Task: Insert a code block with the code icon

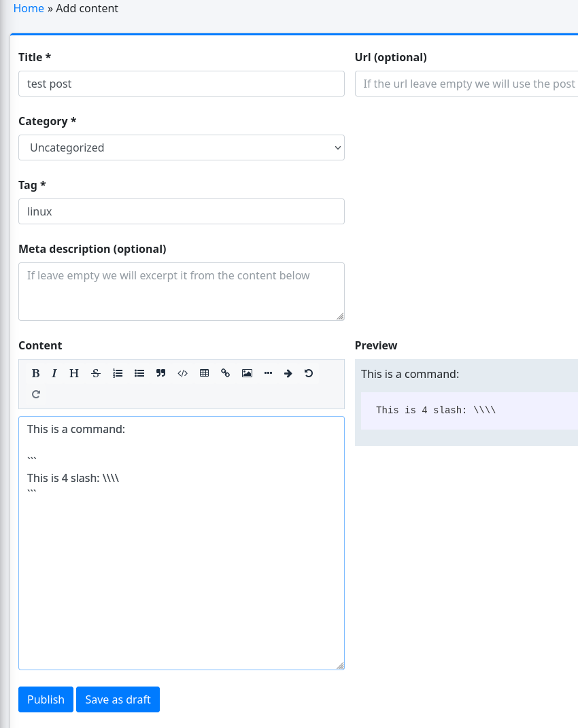Action: tap(182, 372)
